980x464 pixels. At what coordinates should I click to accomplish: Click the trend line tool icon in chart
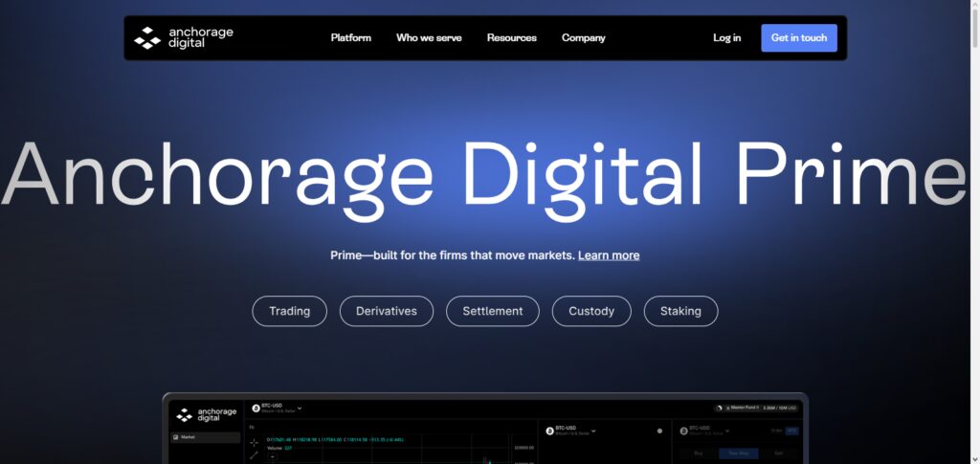[x=254, y=456]
